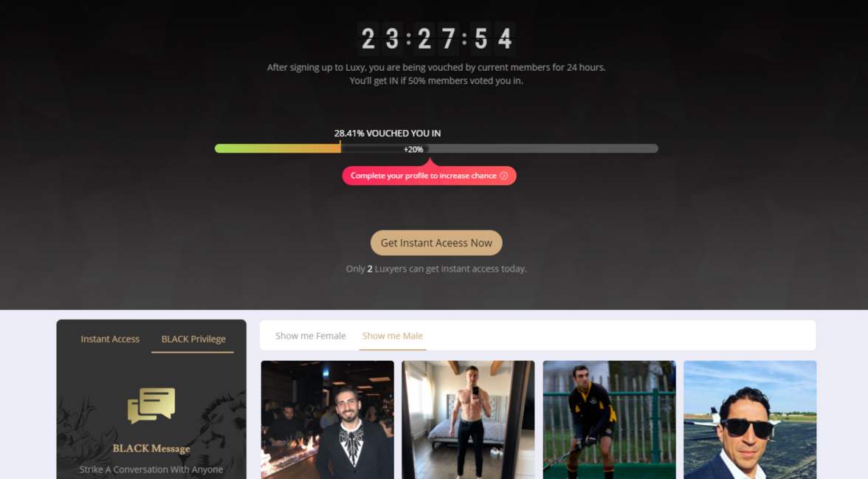Click the +20% marker on the progress bar

[413, 149]
